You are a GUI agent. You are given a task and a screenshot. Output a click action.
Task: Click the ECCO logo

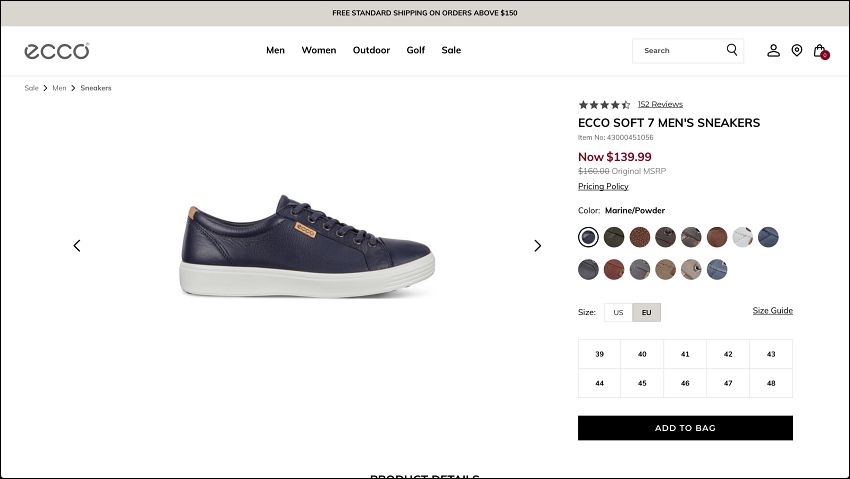pyautogui.click(x=57, y=51)
